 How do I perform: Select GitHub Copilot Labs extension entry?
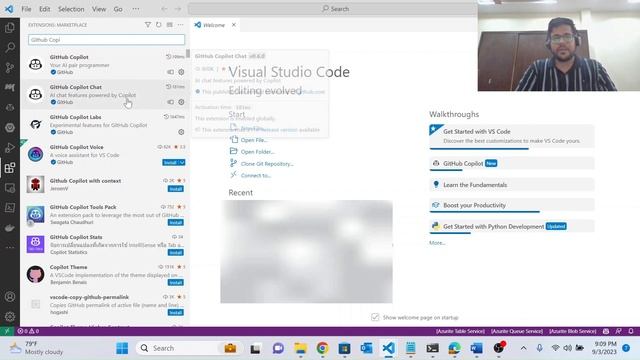click(x=105, y=124)
